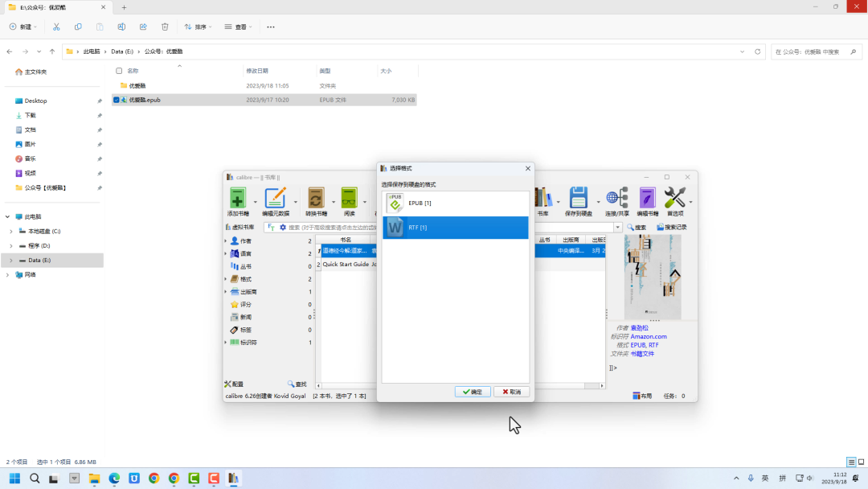
Task: Click 布局 layout button in calibre status bar
Action: 642,396
